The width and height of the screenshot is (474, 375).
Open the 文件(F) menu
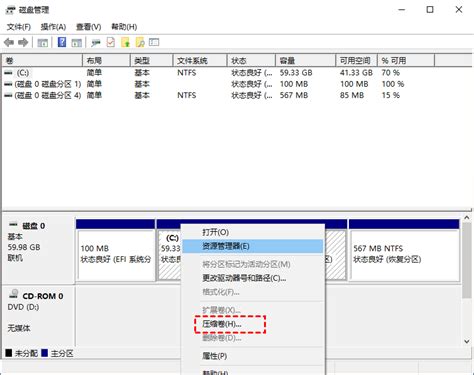pos(19,27)
